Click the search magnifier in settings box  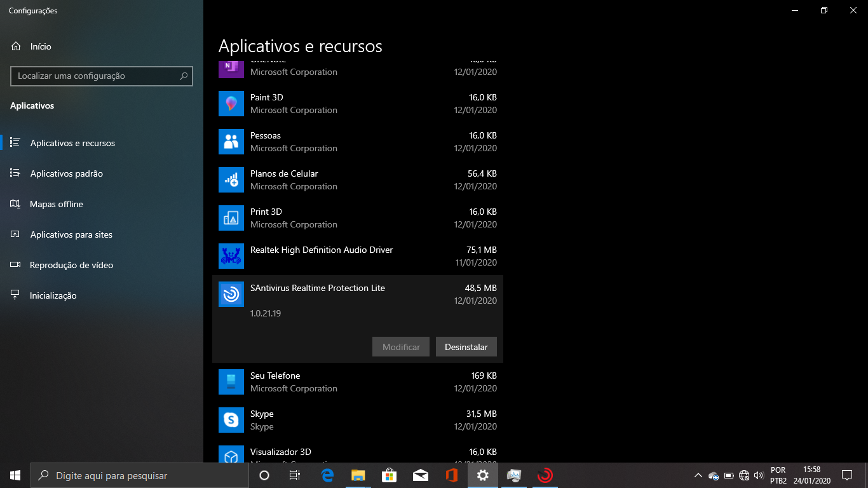(x=184, y=76)
